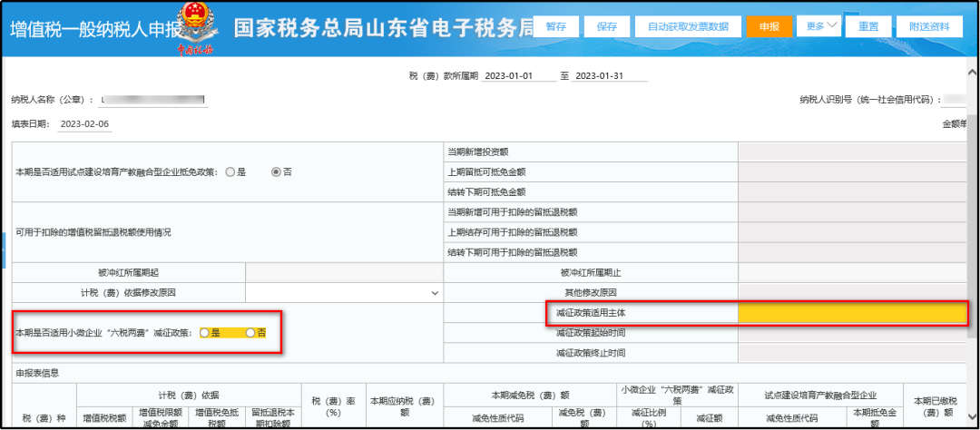Click the tax period start date 2023-01-01
This screenshot has width=980, height=430.
(x=519, y=76)
